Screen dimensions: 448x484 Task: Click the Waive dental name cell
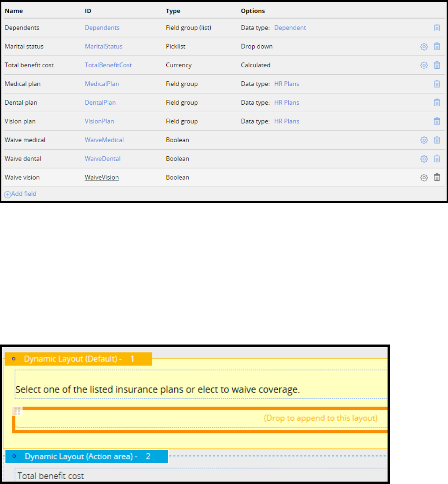23,159
